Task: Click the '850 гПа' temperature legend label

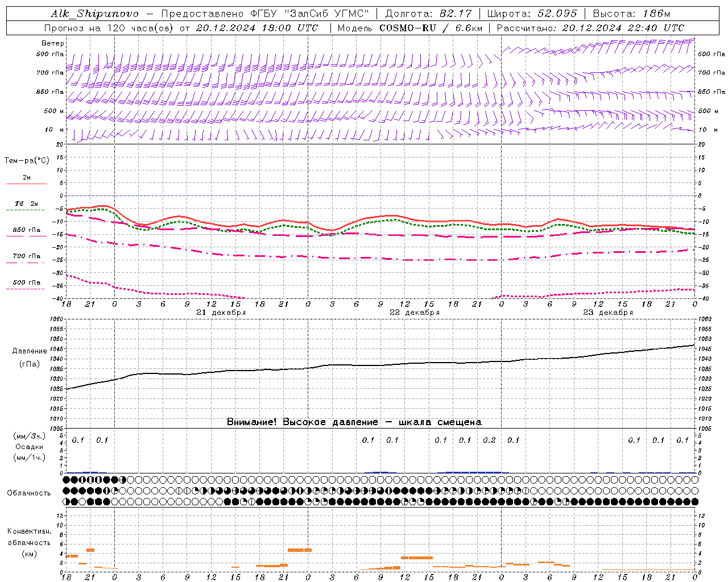Action: [x=27, y=230]
